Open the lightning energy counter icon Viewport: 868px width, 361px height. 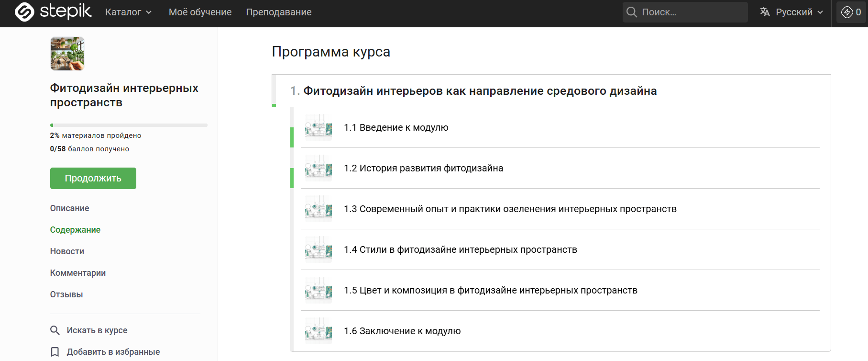[847, 12]
